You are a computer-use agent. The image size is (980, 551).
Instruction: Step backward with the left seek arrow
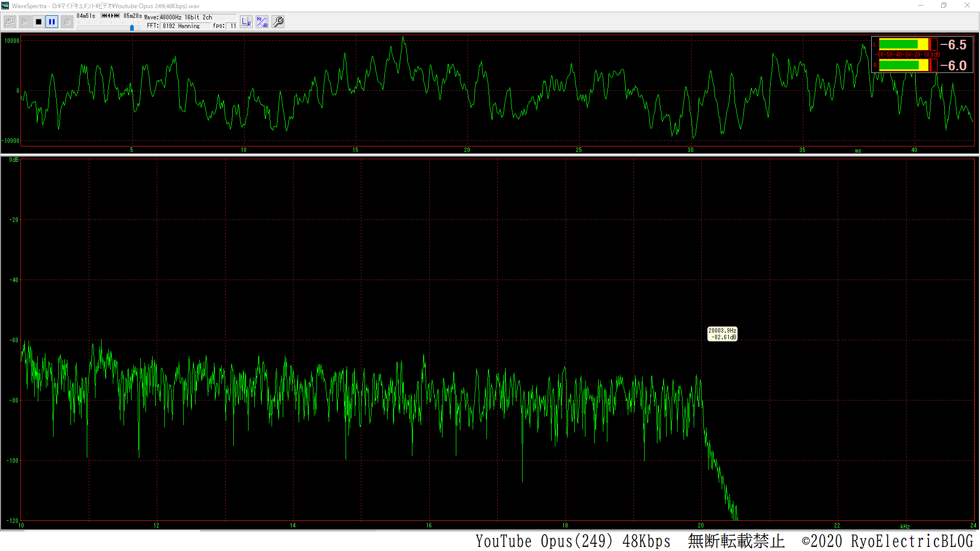[x=109, y=16]
